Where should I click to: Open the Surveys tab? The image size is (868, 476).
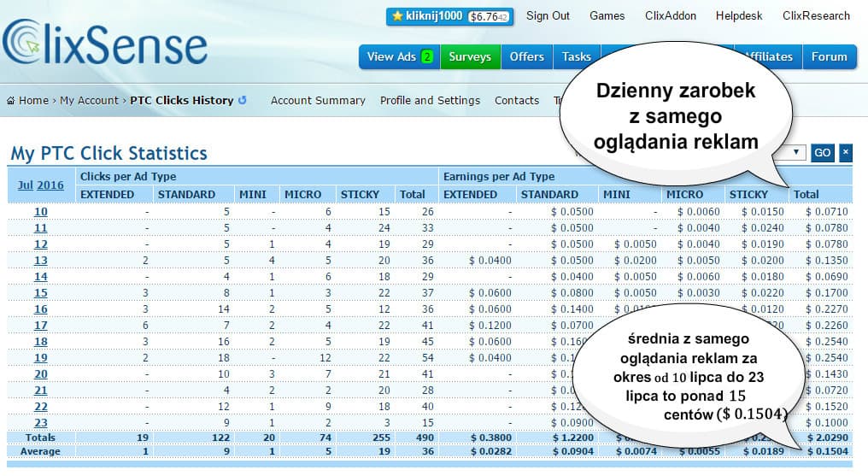470,57
